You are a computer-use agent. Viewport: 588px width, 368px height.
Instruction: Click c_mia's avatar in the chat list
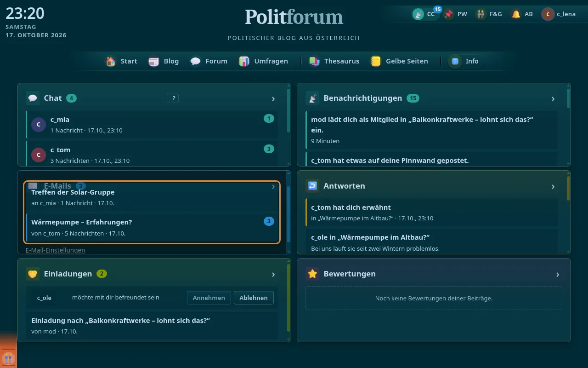coord(39,125)
